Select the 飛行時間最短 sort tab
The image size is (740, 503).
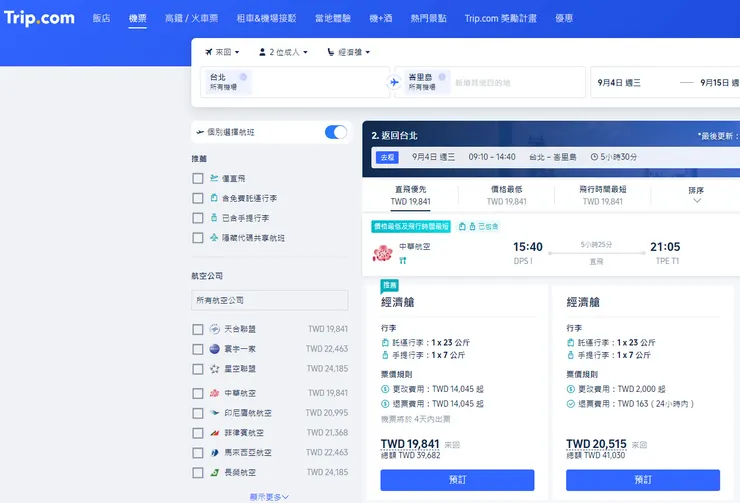click(603, 195)
